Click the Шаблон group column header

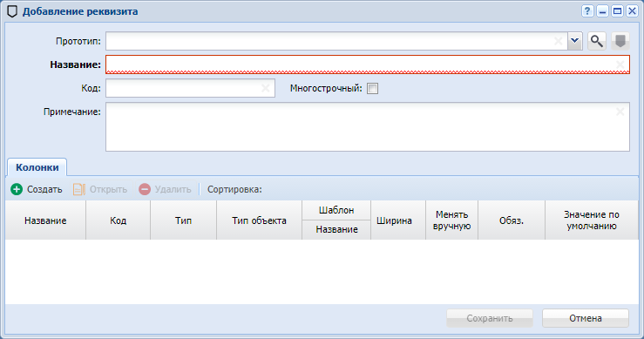336,210
